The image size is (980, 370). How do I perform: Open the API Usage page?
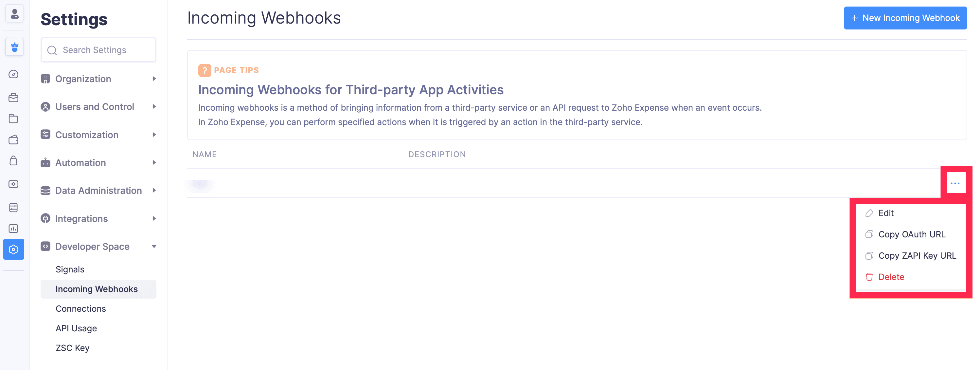(x=76, y=328)
